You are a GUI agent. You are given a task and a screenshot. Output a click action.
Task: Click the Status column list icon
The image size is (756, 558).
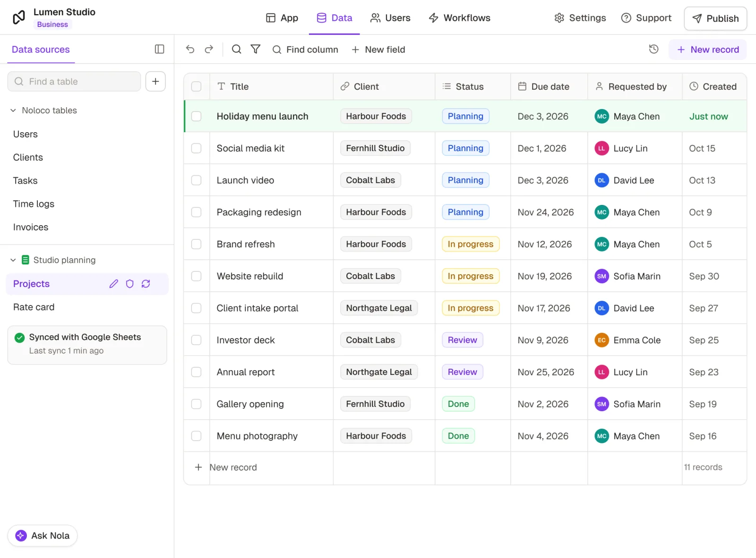447,86
